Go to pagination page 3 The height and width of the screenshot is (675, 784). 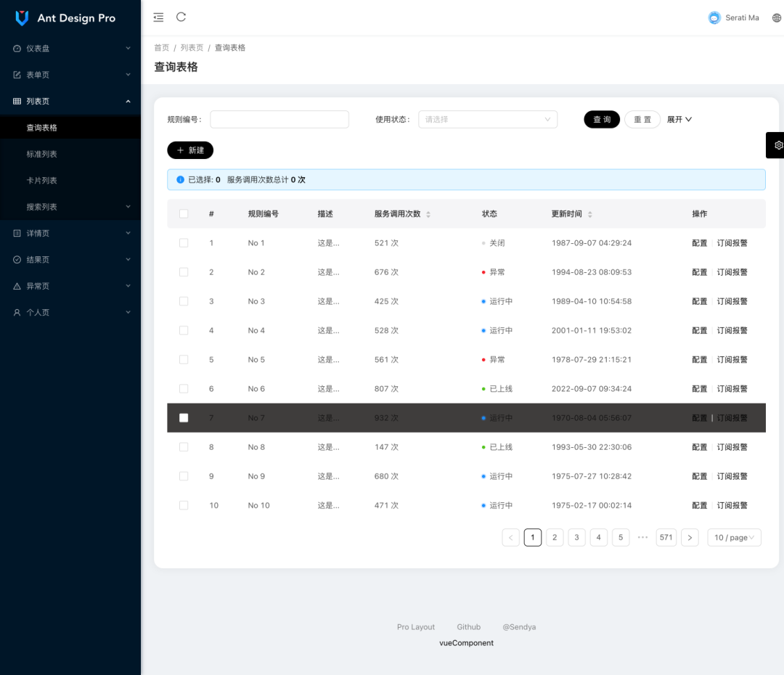(x=576, y=538)
